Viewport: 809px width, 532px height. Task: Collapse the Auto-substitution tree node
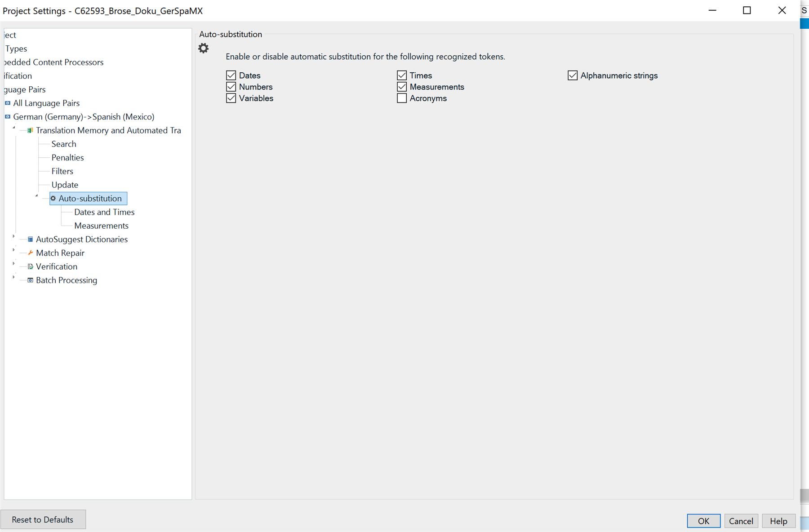(37, 196)
